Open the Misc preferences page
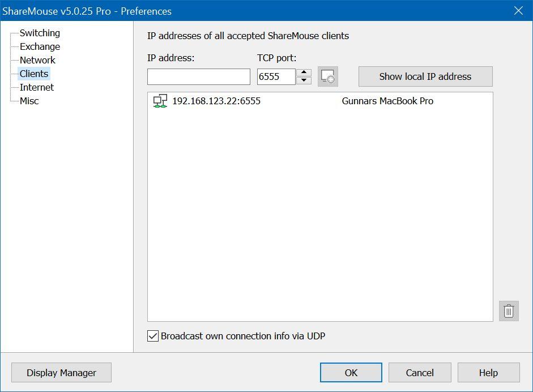 tap(29, 101)
